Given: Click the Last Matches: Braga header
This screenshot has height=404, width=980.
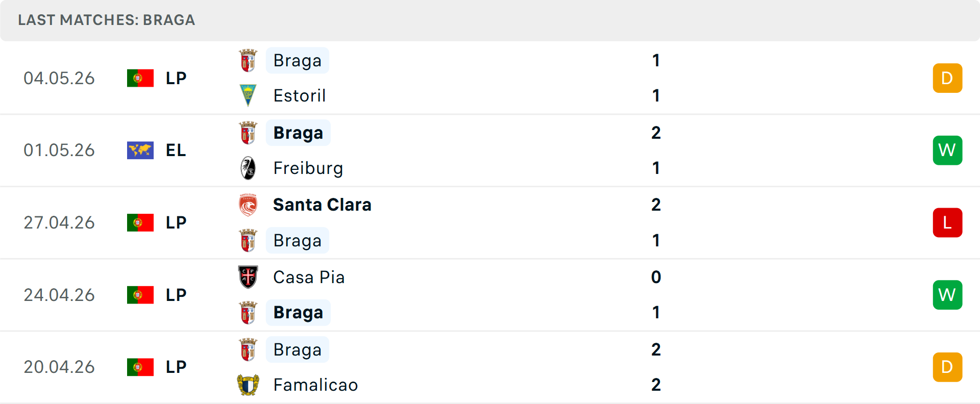Looking at the screenshot, I should pyautogui.click(x=106, y=20).
